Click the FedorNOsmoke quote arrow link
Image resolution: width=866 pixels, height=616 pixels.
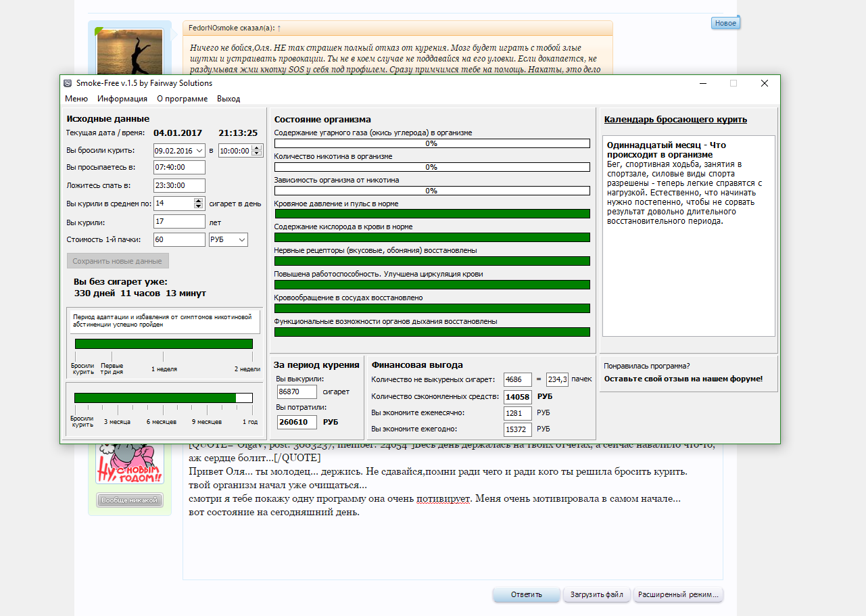click(x=279, y=28)
